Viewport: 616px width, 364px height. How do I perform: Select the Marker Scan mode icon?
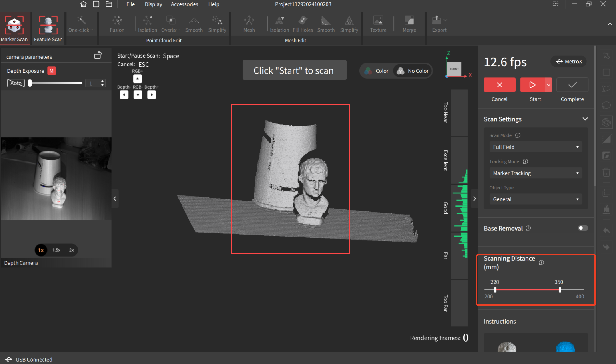pos(14,25)
